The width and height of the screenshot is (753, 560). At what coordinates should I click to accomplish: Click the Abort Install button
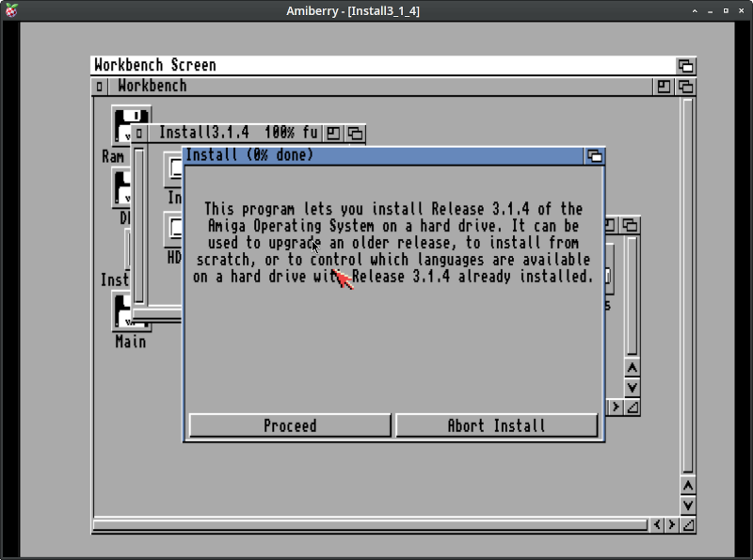pyautogui.click(x=497, y=425)
